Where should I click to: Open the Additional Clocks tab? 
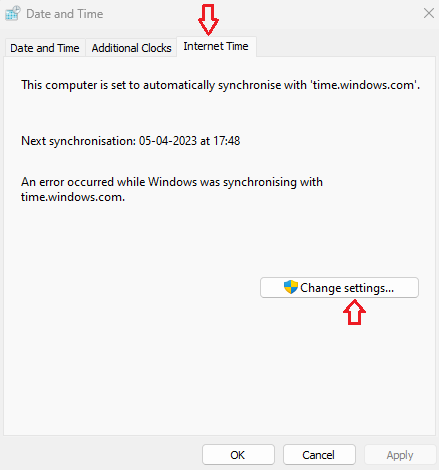pyautogui.click(x=131, y=48)
